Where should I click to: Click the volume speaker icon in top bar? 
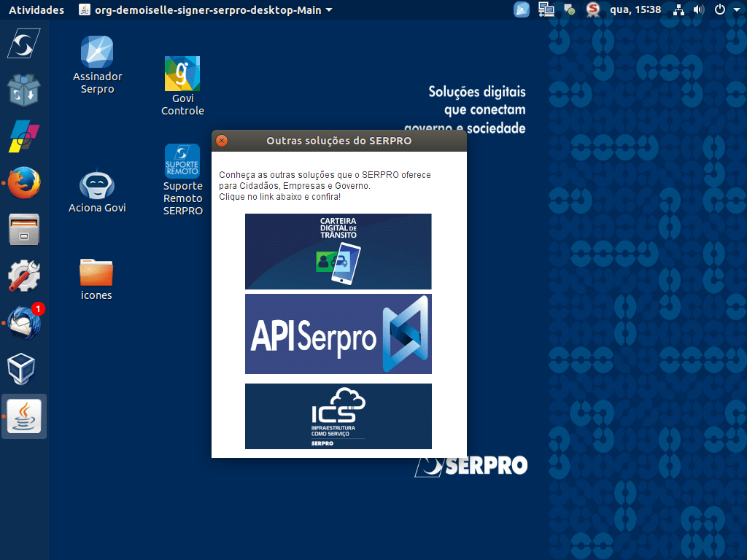[x=698, y=9]
